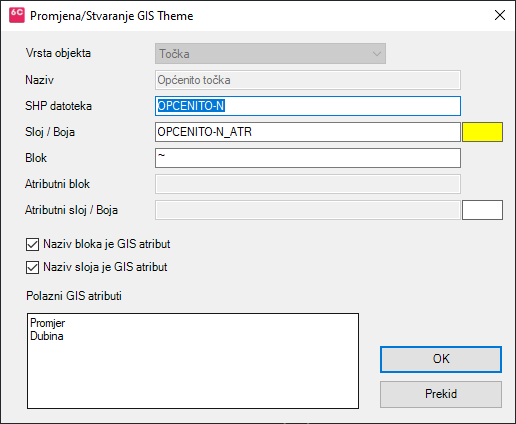Toggle Naziv sloja je GIS atribut checkbox
The image size is (516, 424).
(x=32, y=267)
